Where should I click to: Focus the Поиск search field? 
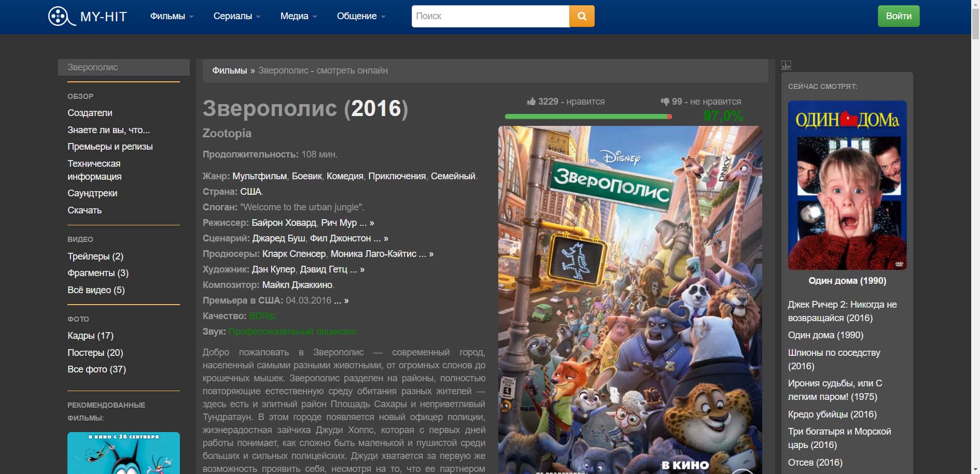point(491,16)
